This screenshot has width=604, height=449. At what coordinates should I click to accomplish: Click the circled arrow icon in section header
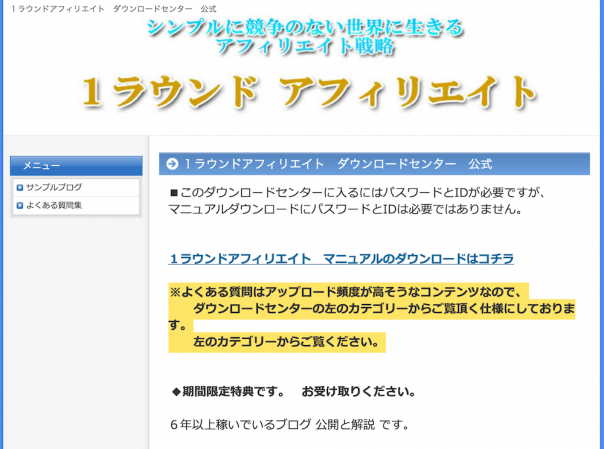(x=172, y=164)
